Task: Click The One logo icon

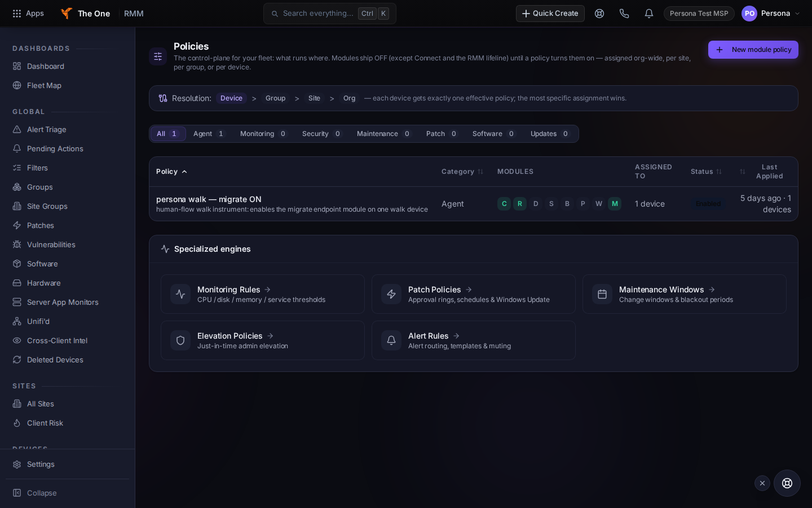Action: point(67,14)
